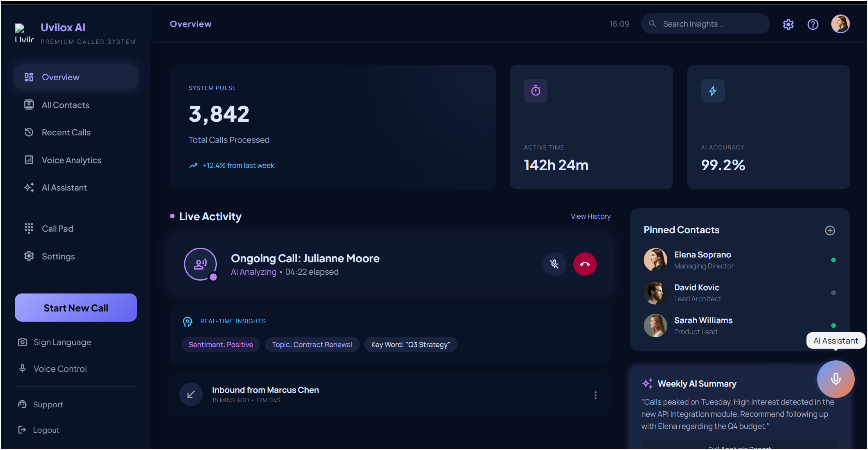
Task: Select Key Word "Q3 Strategy" tag
Action: tap(411, 345)
